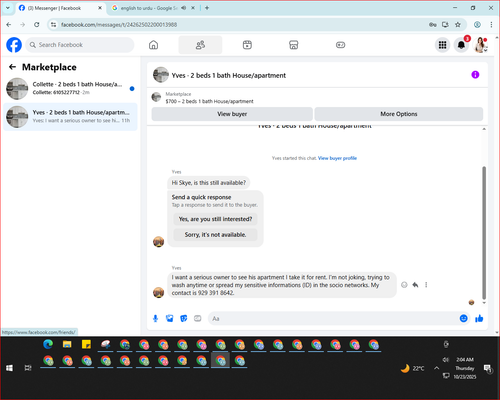Choose a sticker icon
This screenshot has height=400, width=500.
click(184, 319)
